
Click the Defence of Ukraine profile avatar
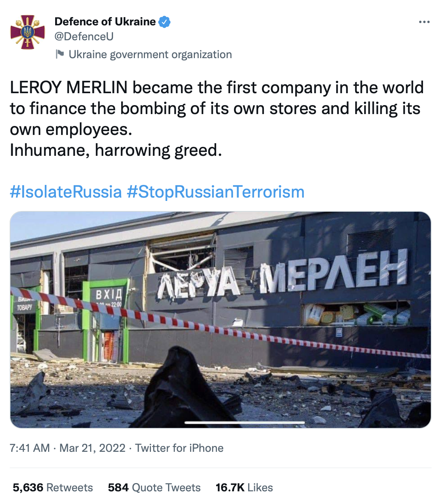[28, 32]
